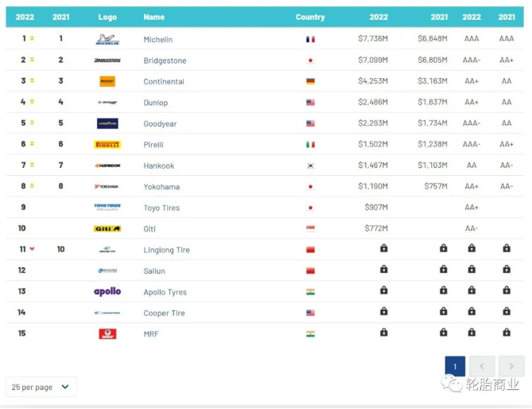Sort by the Country column header

310,17
